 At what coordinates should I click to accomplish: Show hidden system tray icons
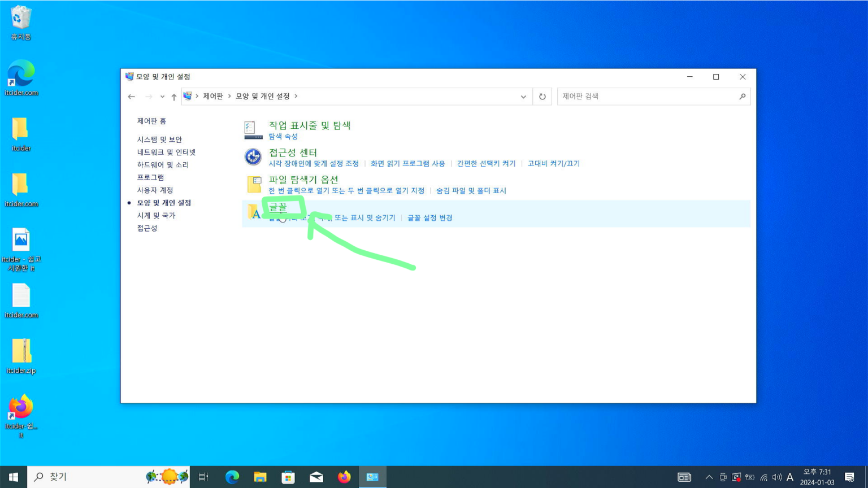pyautogui.click(x=709, y=477)
